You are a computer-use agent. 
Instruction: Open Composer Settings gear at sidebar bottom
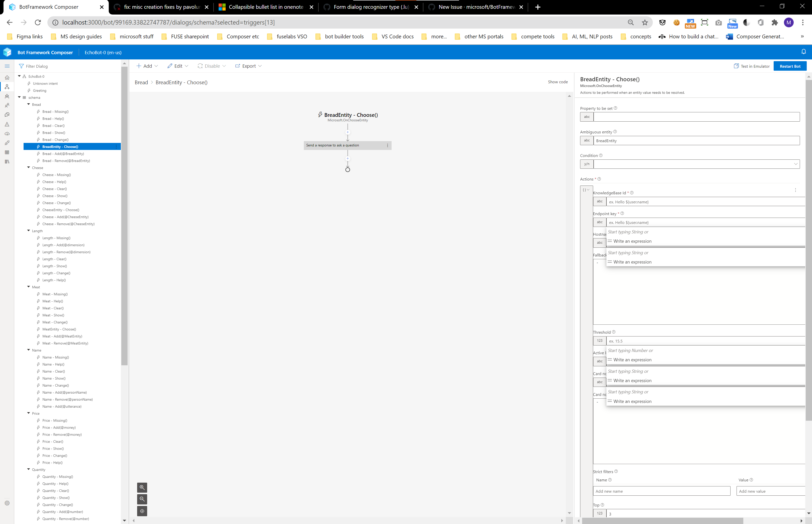(7, 503)
